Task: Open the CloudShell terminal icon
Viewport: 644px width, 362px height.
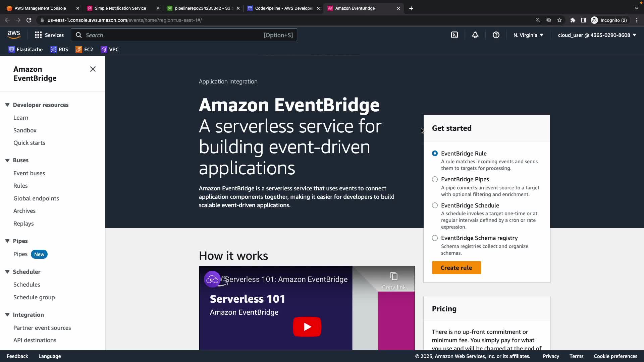Action: pos(454,35)
